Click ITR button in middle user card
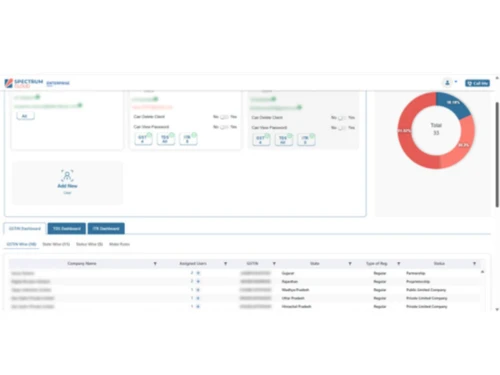The image size is (500, 375). 188,139
